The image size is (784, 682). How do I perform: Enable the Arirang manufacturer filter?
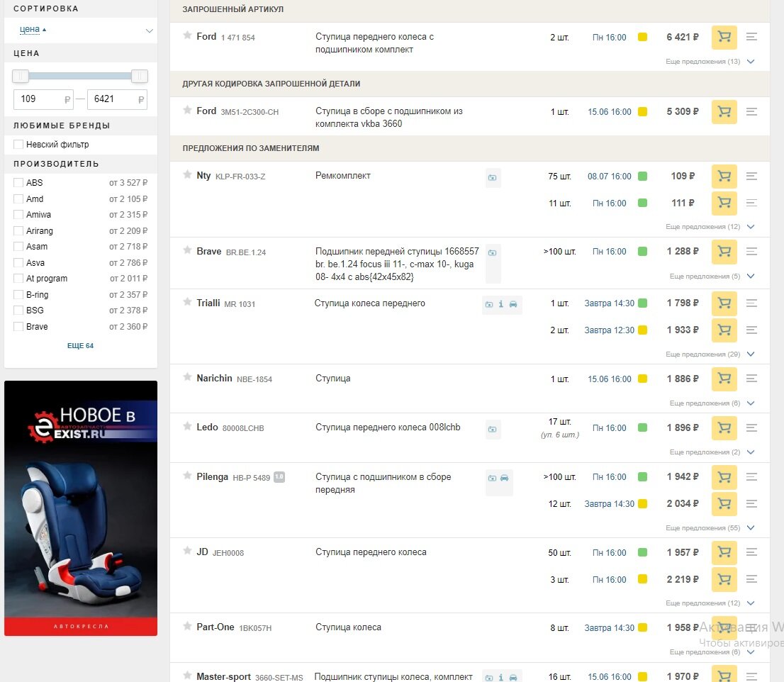18,231
